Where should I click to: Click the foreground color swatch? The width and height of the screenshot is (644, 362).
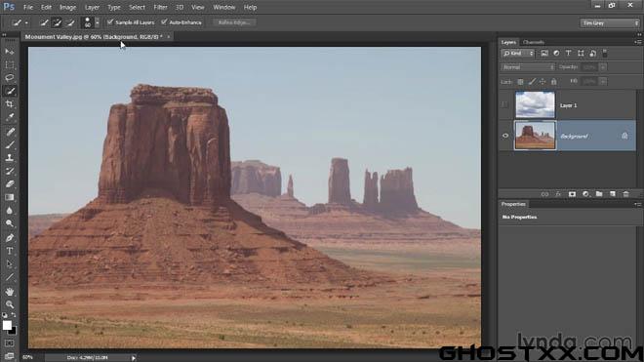click(7, 326)
